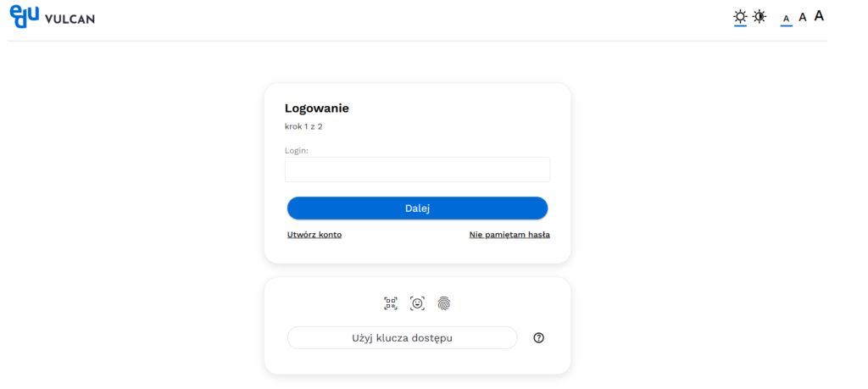Select the smallest font size A
This screenshot has width=868, height=389.
[786, 18]
